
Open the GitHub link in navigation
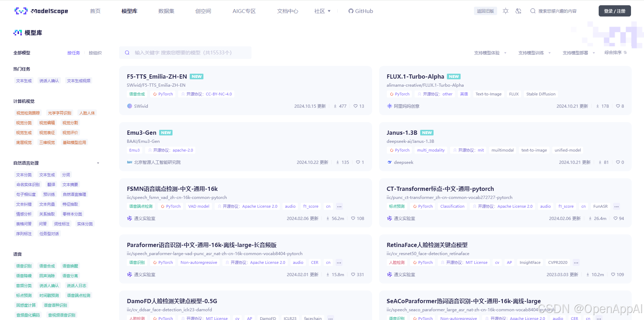(361, 11)
